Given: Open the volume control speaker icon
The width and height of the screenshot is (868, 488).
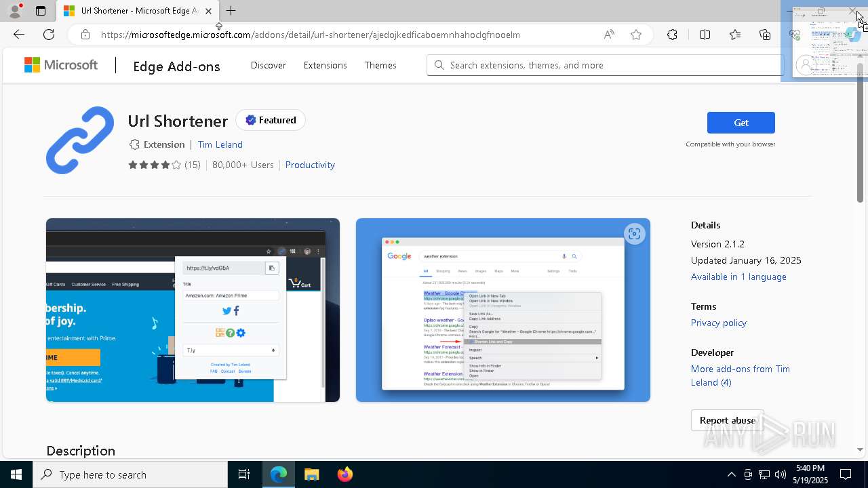Looking at the screenshot, I should click(x=781, y=474).
